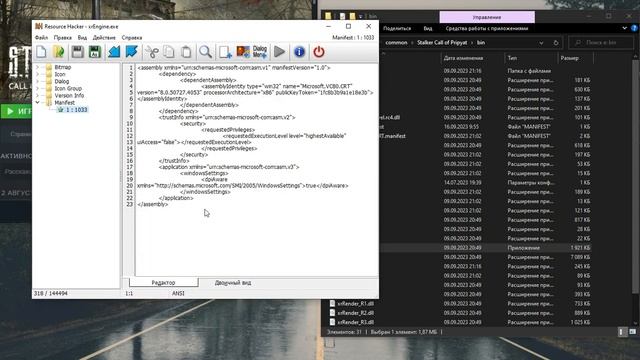Open the Explorer address history dropdown
The height and width of the screenshot is (360, 640).
point(541,42)
